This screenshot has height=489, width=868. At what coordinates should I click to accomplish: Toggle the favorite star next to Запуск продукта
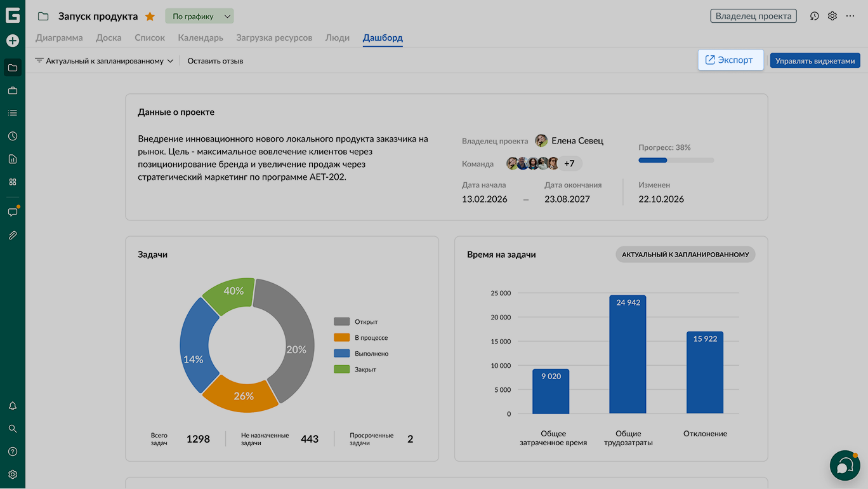(150, 17)
